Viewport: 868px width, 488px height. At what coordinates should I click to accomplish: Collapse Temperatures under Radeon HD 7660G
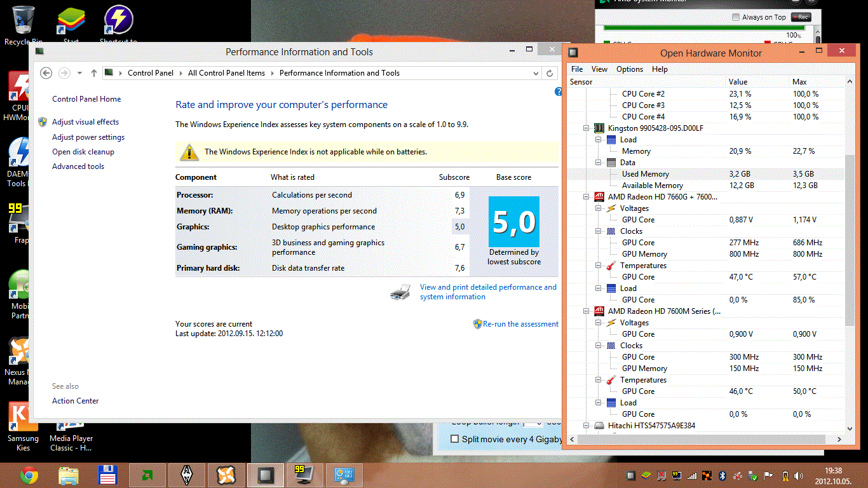[x=598, y=266]
